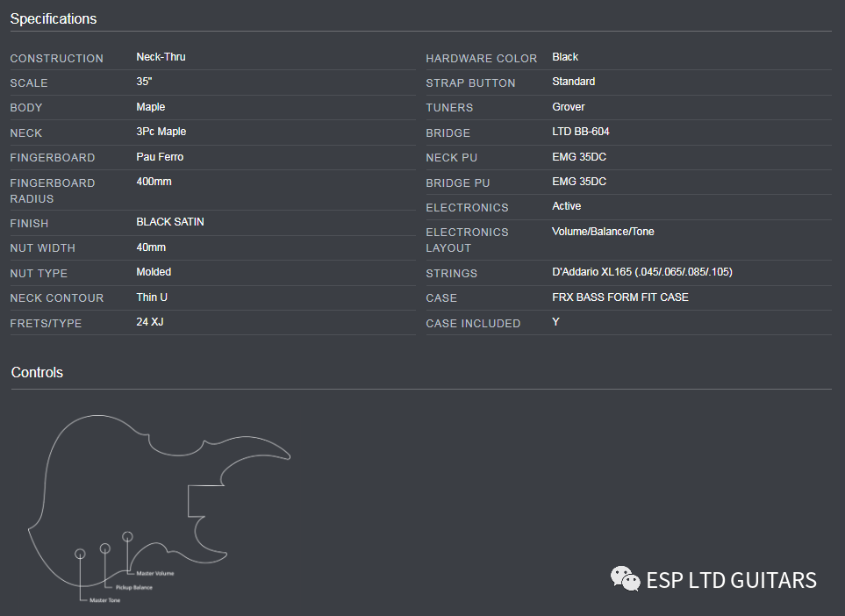The width and height of the screenshot is (845, 616).
Task: Click the 'FINGERBOARD RADIUS' label
Action: (53, 190)
